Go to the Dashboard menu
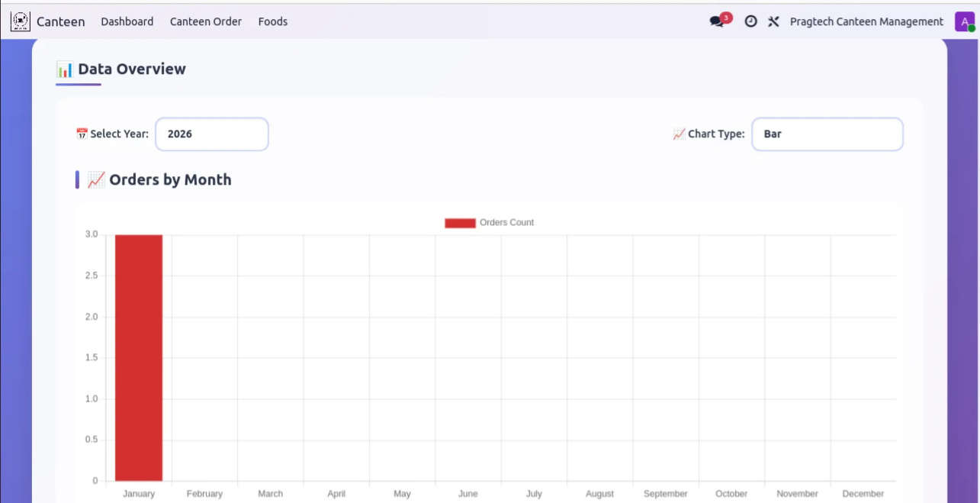Viewport: 980px width, 503px height. [127, 22]
